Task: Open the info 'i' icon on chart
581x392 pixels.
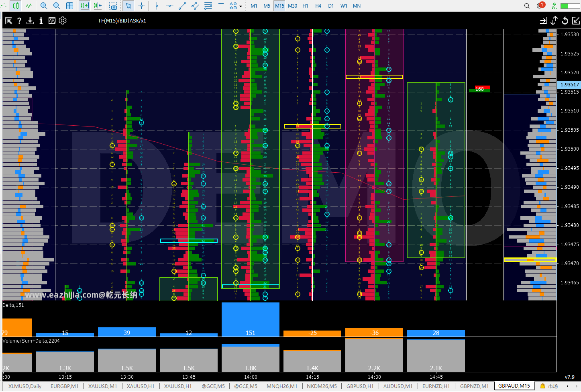Action: 41,20
